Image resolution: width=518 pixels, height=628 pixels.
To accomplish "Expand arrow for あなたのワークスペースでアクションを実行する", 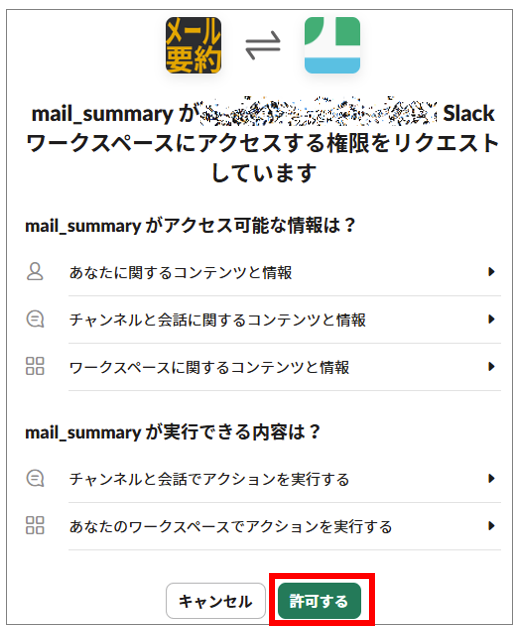I will tap(491, 525).
